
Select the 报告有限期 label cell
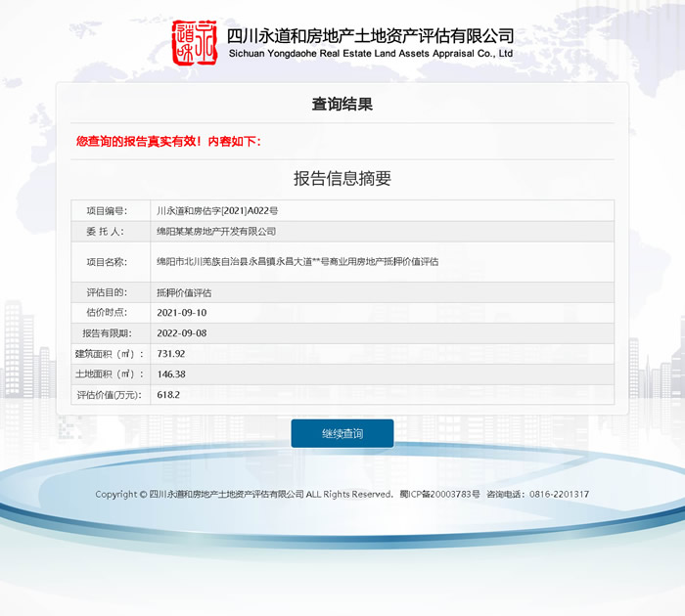pos(111,333)
